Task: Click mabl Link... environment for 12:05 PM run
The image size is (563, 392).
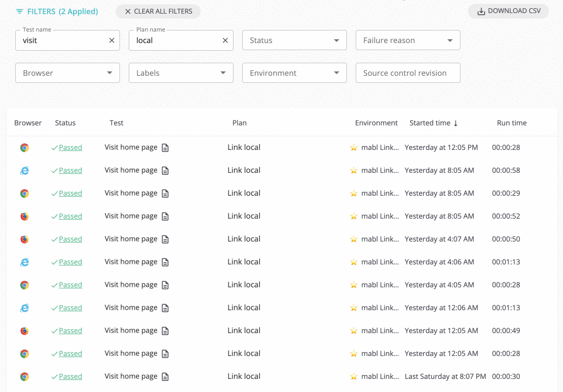Action: coord(380,148)
